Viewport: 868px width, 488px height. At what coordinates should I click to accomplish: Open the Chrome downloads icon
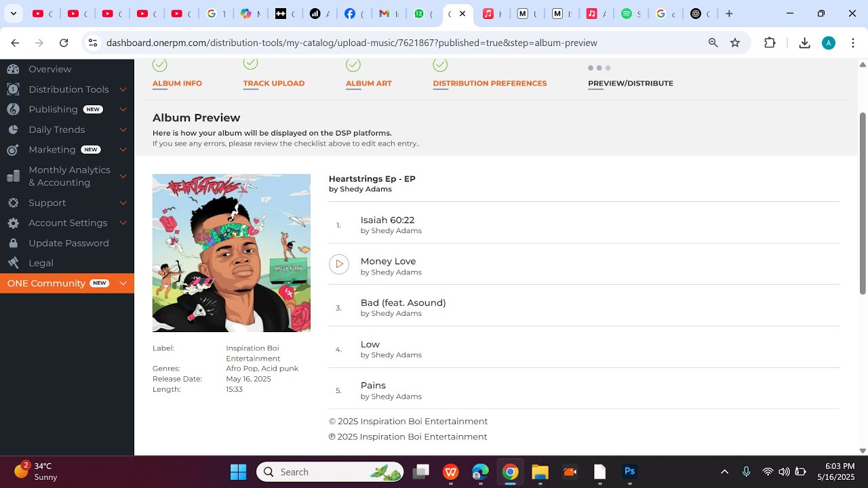pyautogui.click(x=805, y=43)
